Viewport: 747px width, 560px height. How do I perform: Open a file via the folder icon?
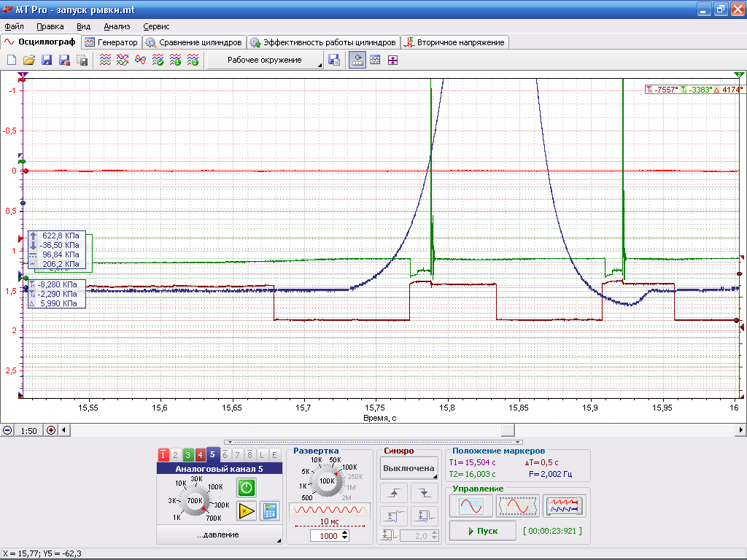[x=29, y=60]
